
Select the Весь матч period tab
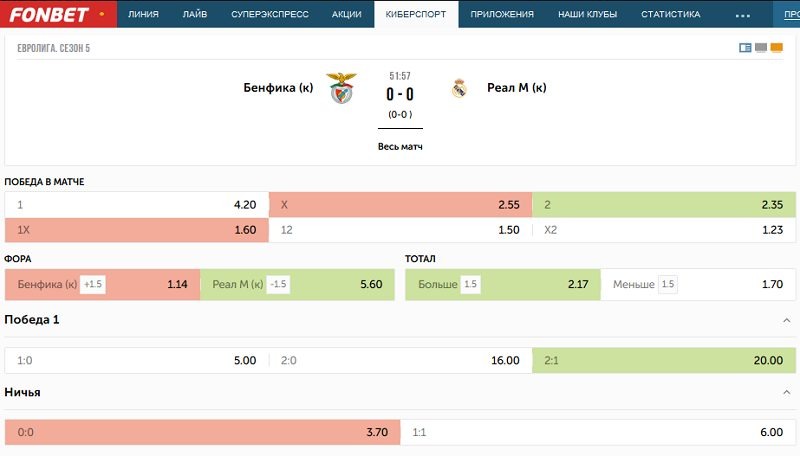click(x=400, y=146)
